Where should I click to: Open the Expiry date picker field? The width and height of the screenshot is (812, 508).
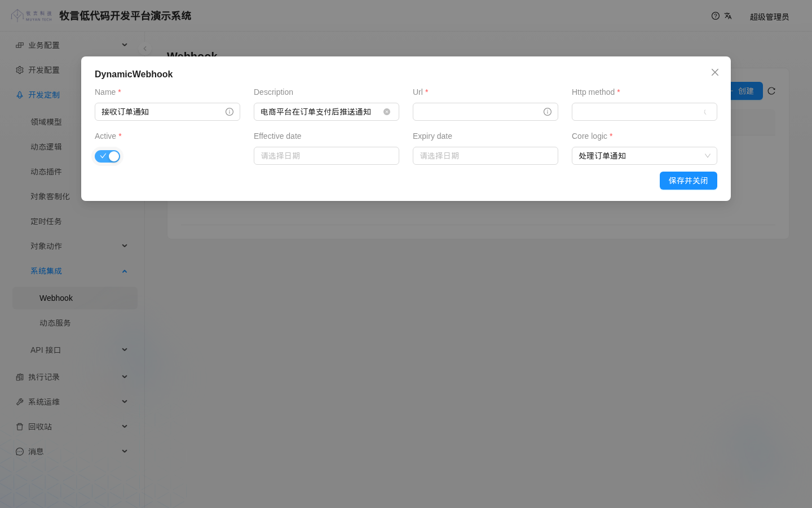click(486, 156)
